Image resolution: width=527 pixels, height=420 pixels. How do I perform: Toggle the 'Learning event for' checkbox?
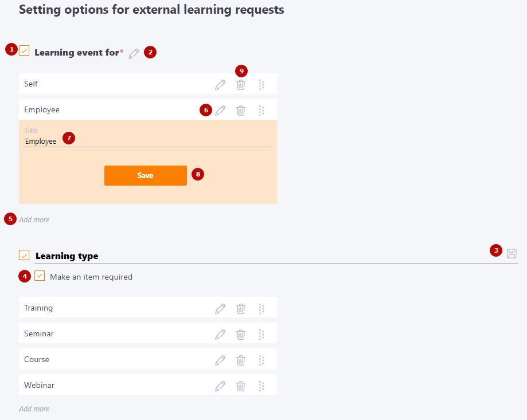point(24,50)
